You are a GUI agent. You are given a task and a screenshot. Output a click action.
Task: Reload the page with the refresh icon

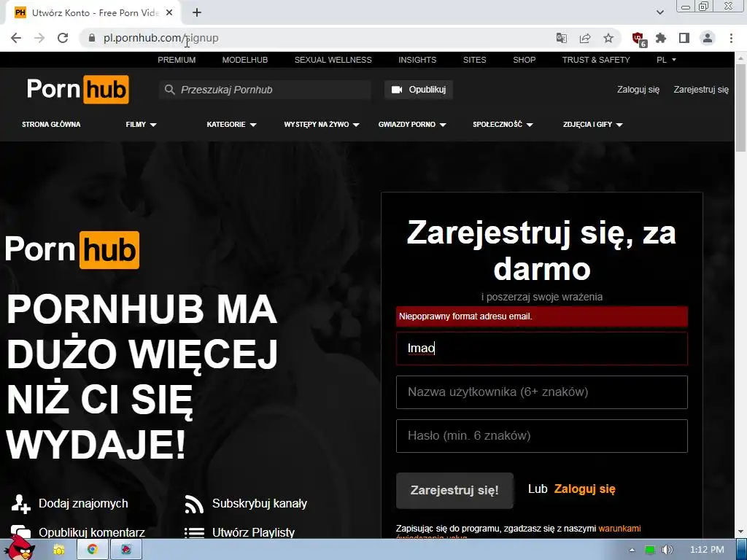pos(63,38)
